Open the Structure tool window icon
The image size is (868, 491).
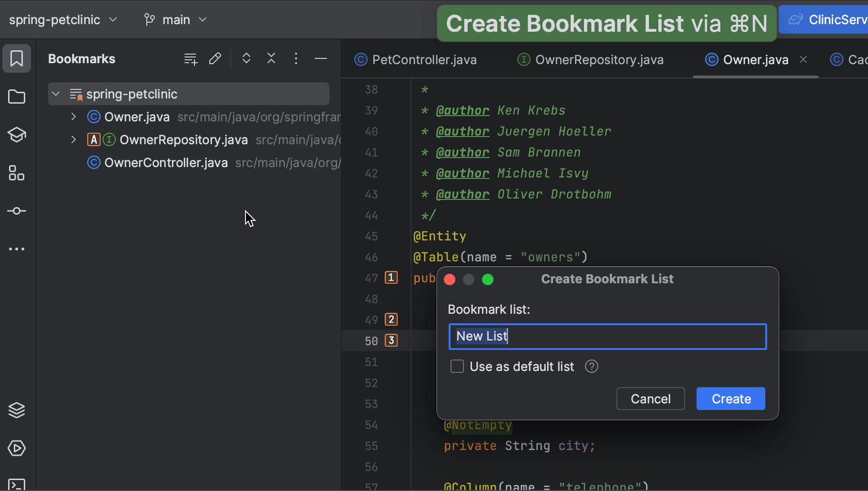17,174
